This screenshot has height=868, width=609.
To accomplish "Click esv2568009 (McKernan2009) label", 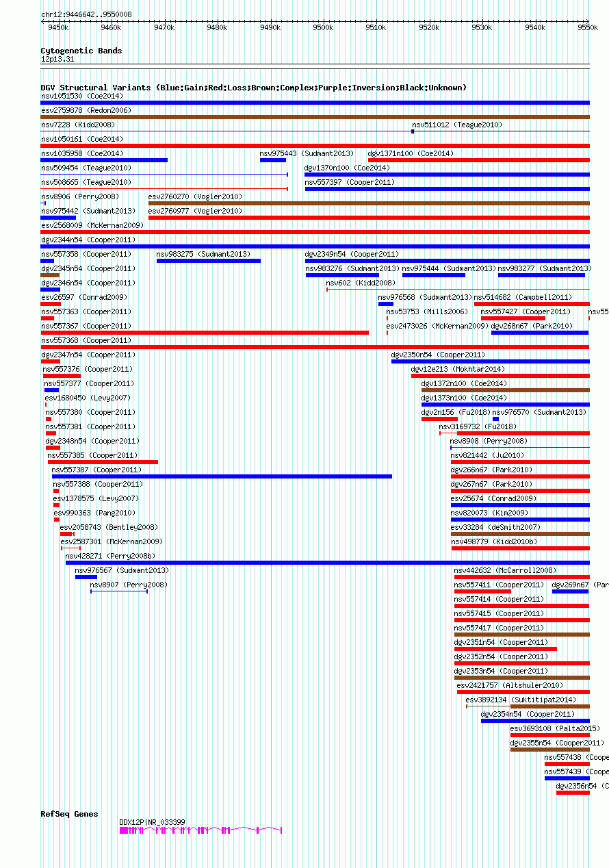I will [x=92, y=225].
